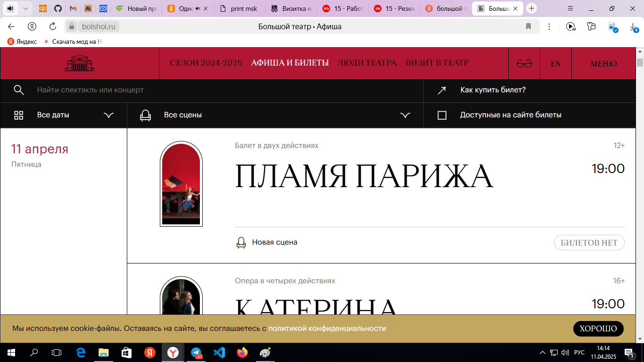Click the 'ПЛАМЯ ПАРИЖА' poster thumbnail
The height and width of the screenshot is (362, 644).
pyautogui.click(x=181, y=184)
